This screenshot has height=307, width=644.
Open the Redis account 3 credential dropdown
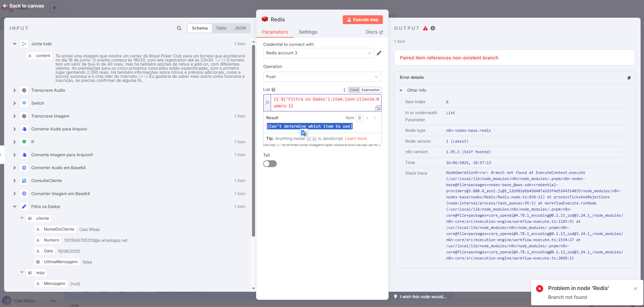[x=319, y=53]
